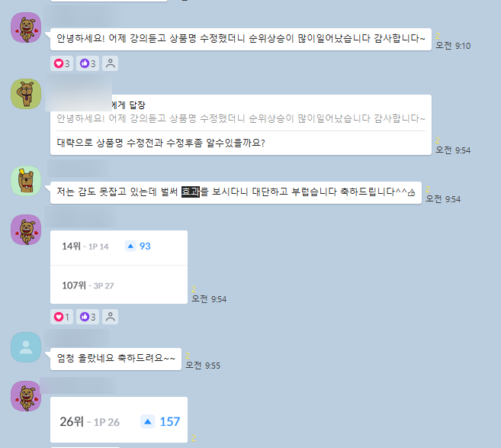Open profile of dog avatar holding yellow card
Image resolution: width=501 pixels, height=448 pixels.
point(26,181)
